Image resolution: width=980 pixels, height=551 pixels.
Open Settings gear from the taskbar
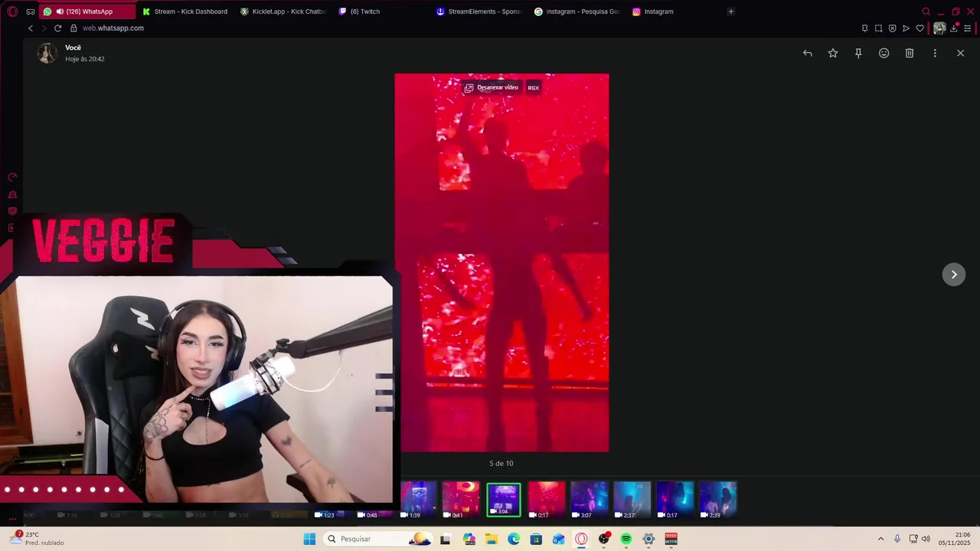click(648, 540)
